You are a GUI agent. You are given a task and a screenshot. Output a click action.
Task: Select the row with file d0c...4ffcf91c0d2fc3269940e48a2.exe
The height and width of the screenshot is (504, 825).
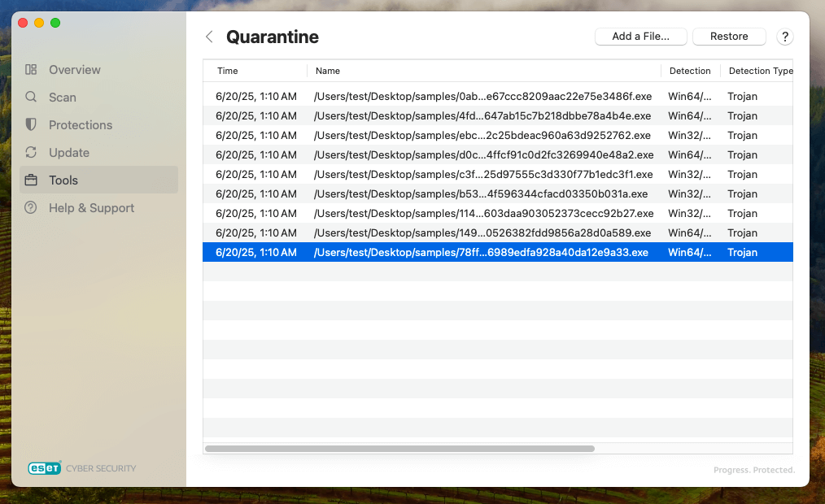(x=498, y=154)
